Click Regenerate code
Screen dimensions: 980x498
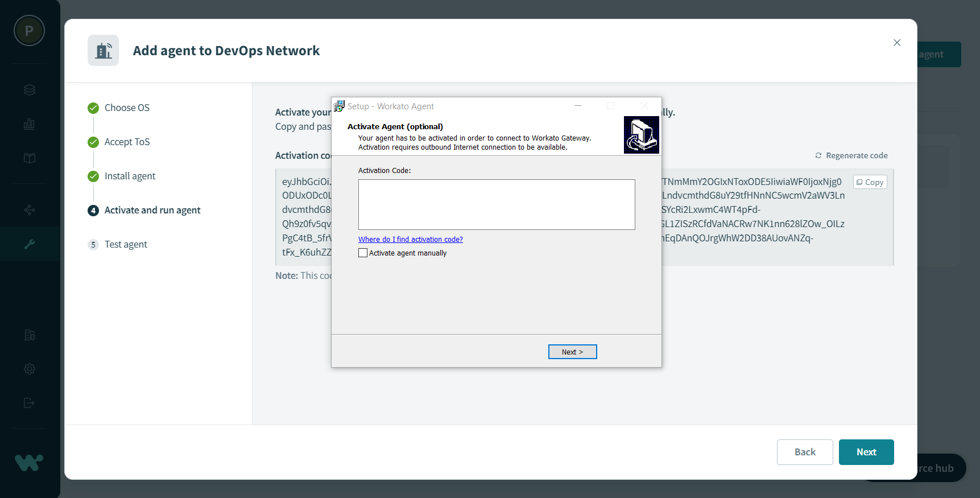point(851,155)
